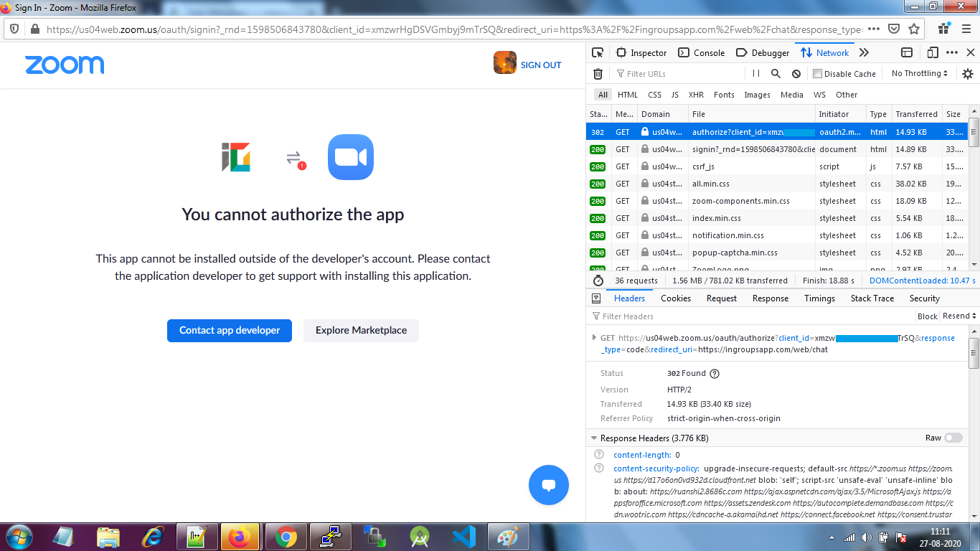Switch to the Inspector tab
980x551 pixels.
(641, 52)
